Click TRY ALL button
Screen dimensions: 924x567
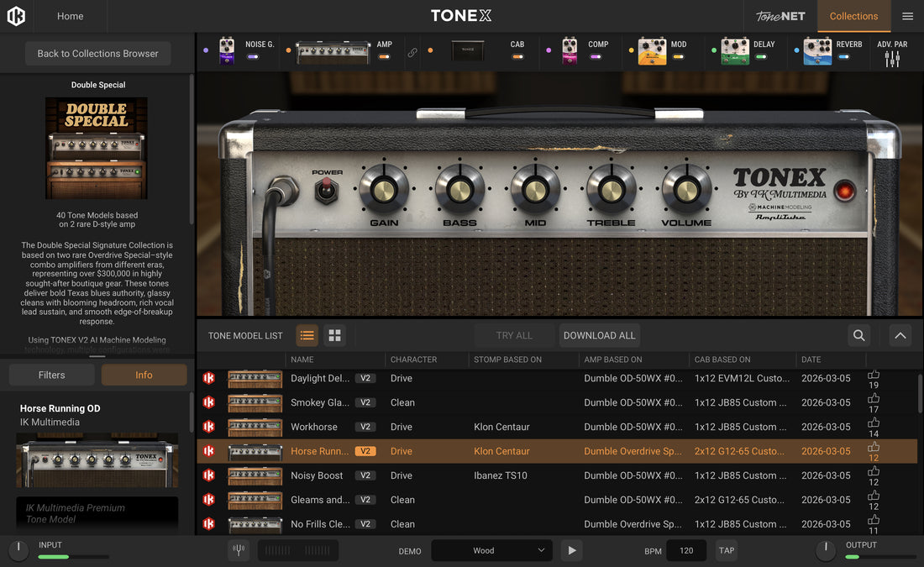tap(514, 335)
